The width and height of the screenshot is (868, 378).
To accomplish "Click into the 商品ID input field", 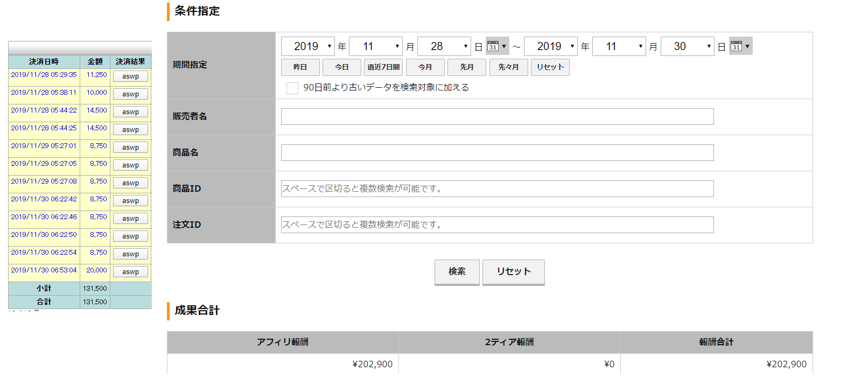I will click(x=497, y=189).
